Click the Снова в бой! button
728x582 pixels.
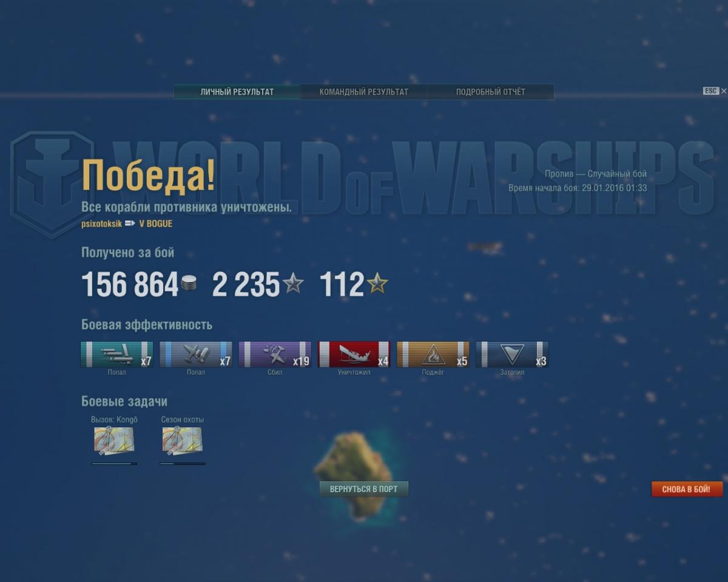(x=687, y=489)
